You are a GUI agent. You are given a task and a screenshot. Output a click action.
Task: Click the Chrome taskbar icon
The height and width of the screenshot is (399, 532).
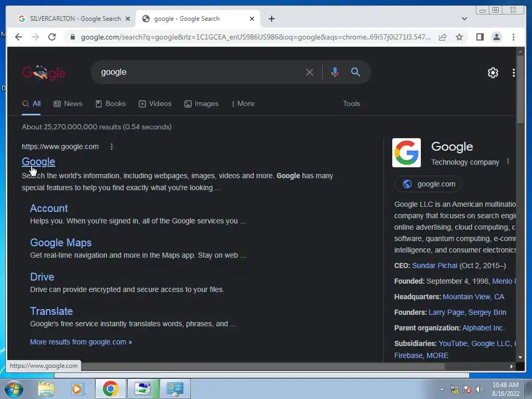point(110,389)
